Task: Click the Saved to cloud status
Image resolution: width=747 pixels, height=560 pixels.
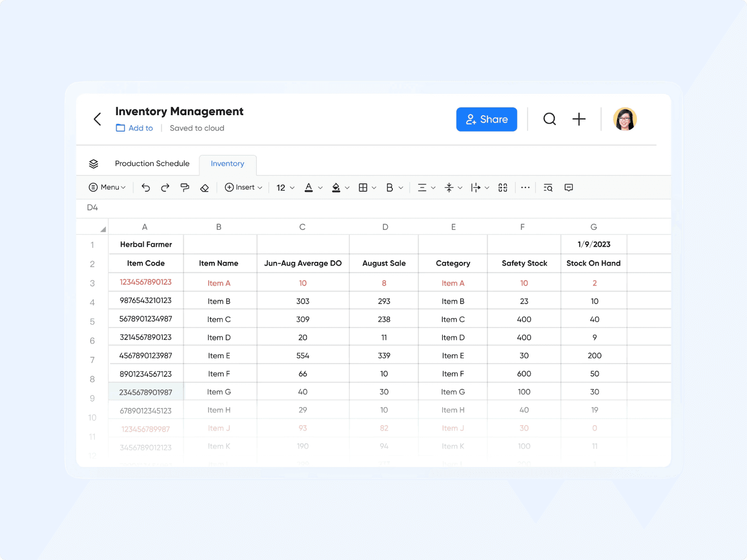Action: click(197, 128)
